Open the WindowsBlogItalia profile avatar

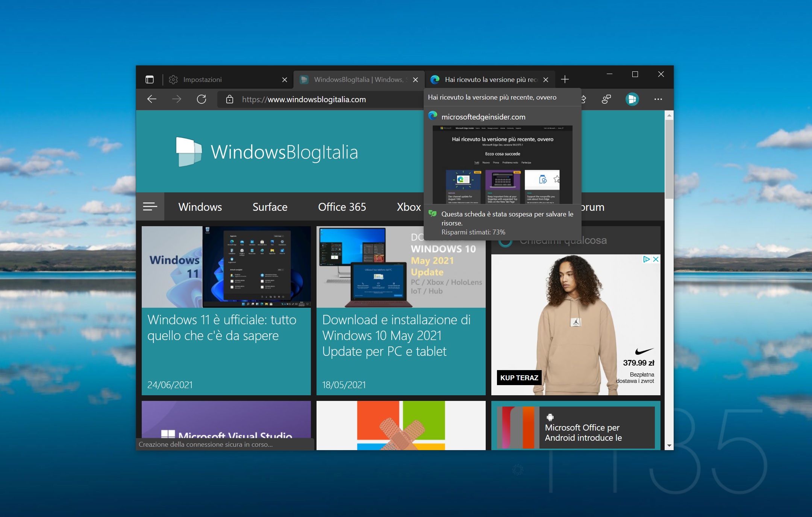(x=632, y=99)
